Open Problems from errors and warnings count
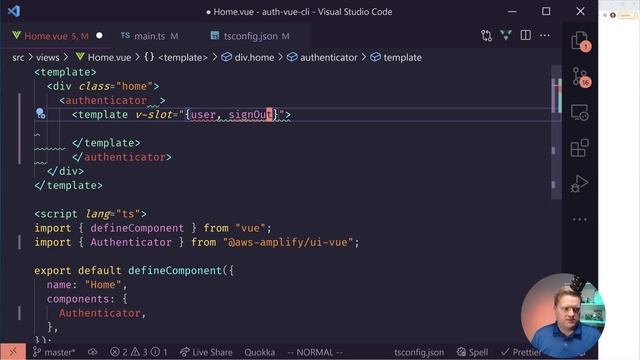Image resolution: width=640 pixels, height=360 pixels. tap(139, 352)
